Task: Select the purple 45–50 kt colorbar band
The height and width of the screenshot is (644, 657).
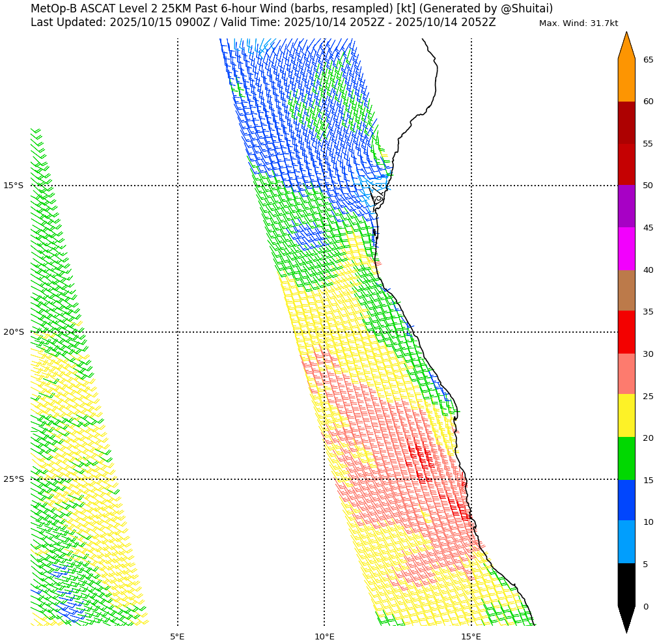Action: 626,206
